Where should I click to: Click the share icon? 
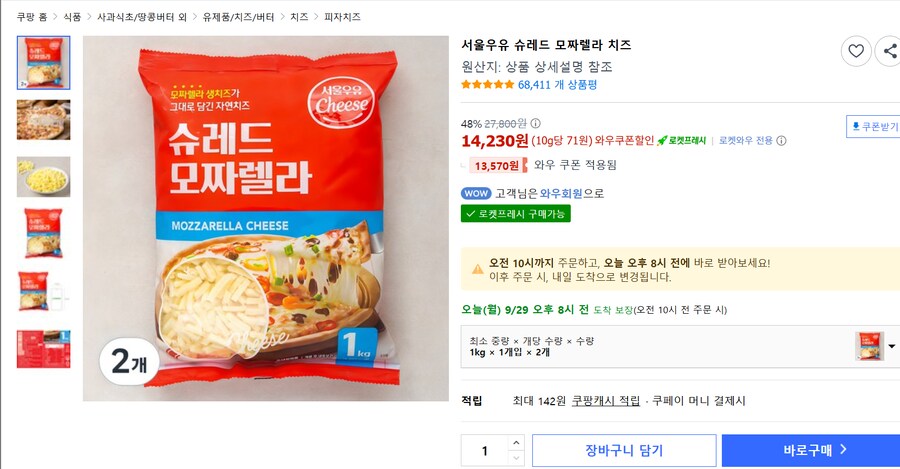(888, 51)
